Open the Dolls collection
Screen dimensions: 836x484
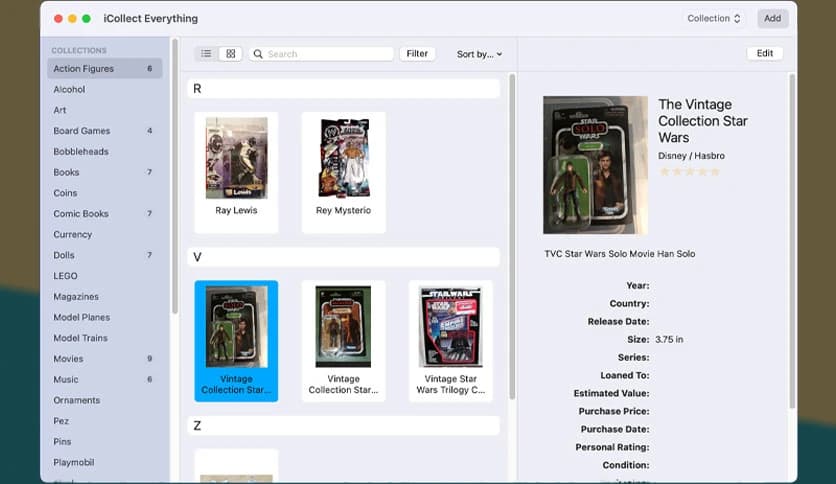(104, 255)
